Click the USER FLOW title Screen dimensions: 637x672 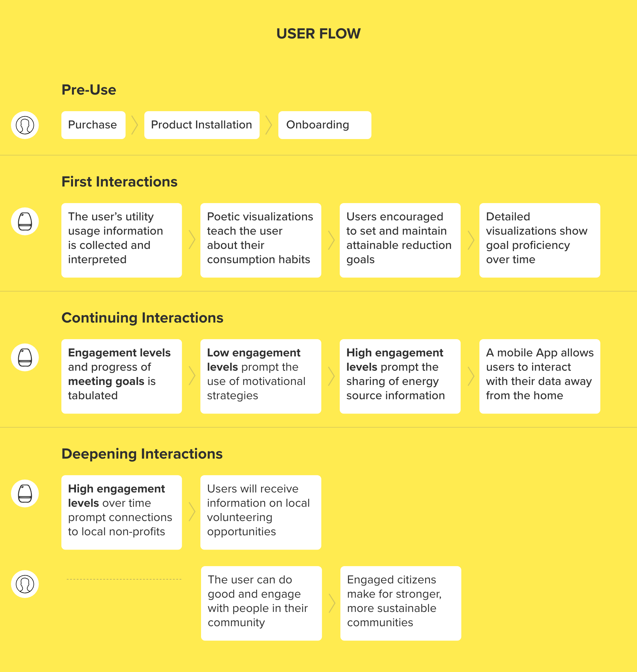click(x=318, y=34)
